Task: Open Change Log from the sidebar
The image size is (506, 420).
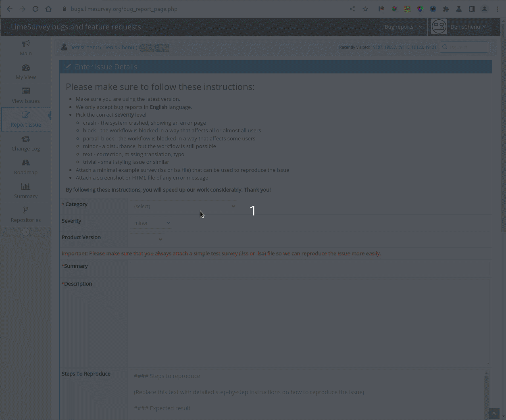Action: (26, 143)
